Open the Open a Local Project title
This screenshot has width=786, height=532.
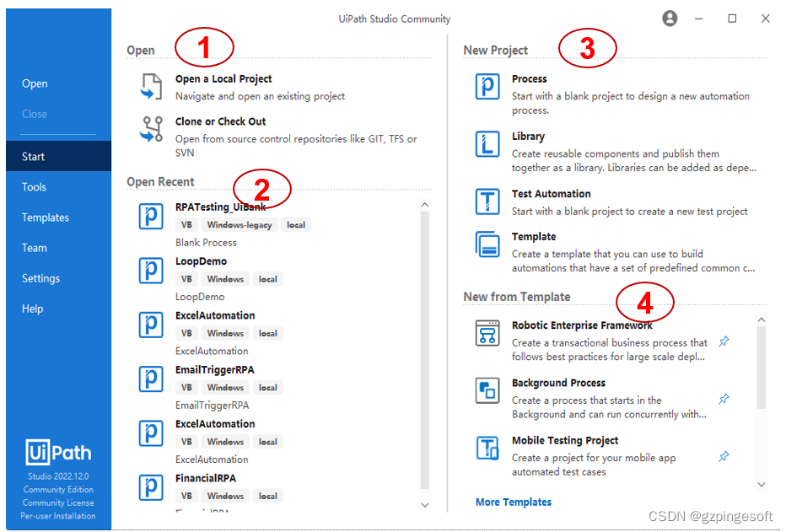[223, 79]
